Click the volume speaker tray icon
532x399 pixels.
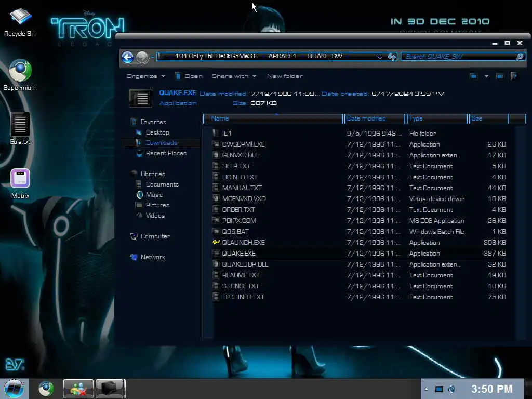tap(451, 389)
